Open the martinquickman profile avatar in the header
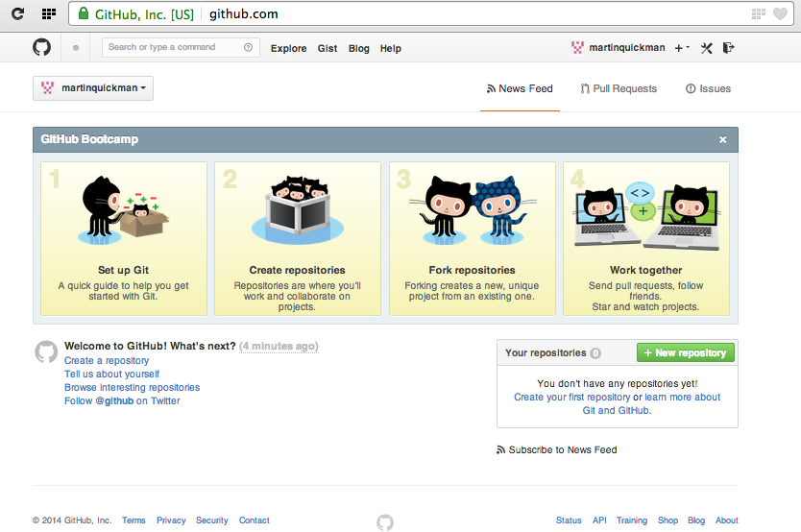The height and width of the screenshot is (532, 801). coord(577,47)
